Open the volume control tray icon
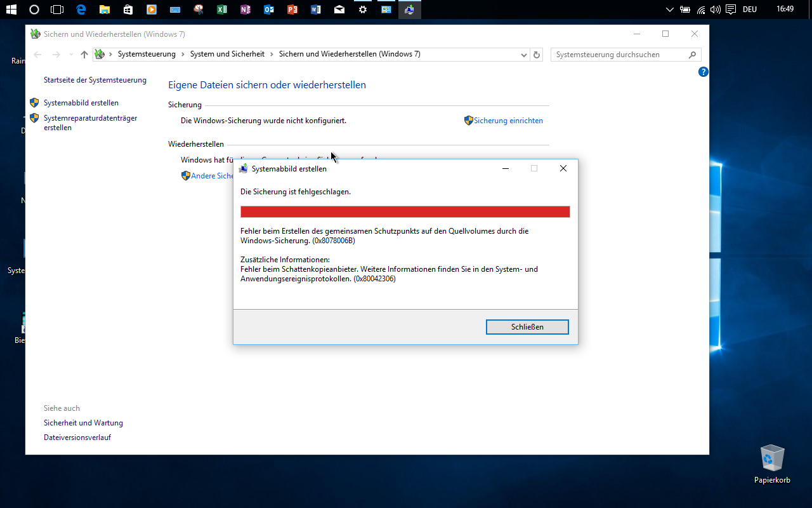The width and height of the screenshot is (812, 508). pos(716,10)
